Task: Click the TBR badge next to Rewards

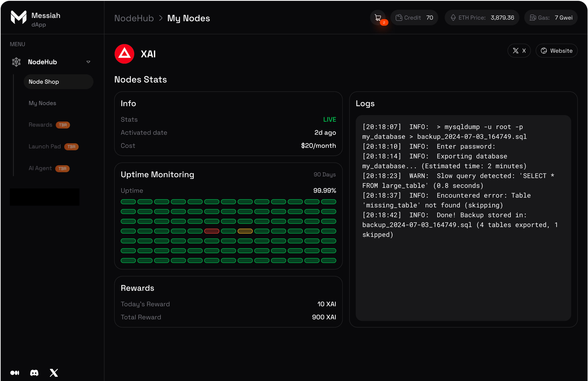Action: tap(63, 125)
